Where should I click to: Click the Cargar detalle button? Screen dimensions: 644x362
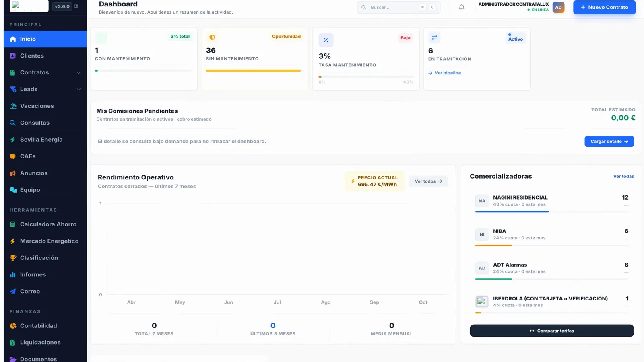coord(609,141)
